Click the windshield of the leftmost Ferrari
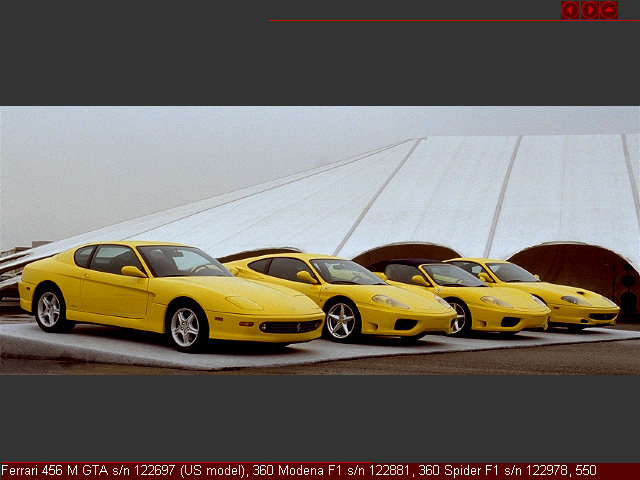The image size is (640, 480). 180,262
